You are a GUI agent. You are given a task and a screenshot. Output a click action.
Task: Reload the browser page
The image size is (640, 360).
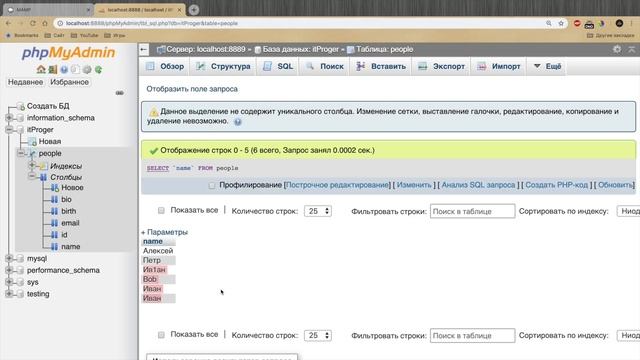(x=33, y=23)
